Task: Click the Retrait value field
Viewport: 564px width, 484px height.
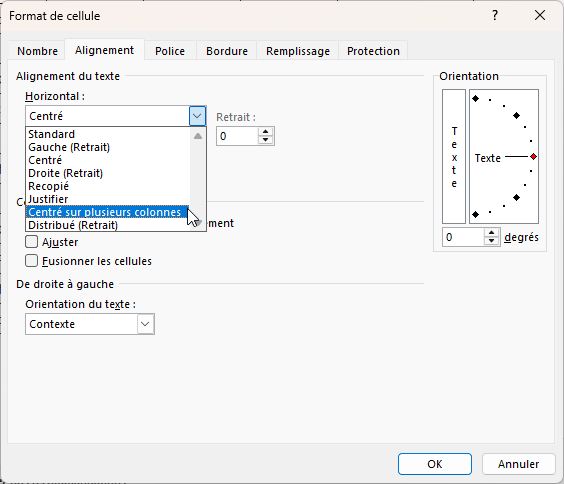Action: click(237, 136)
